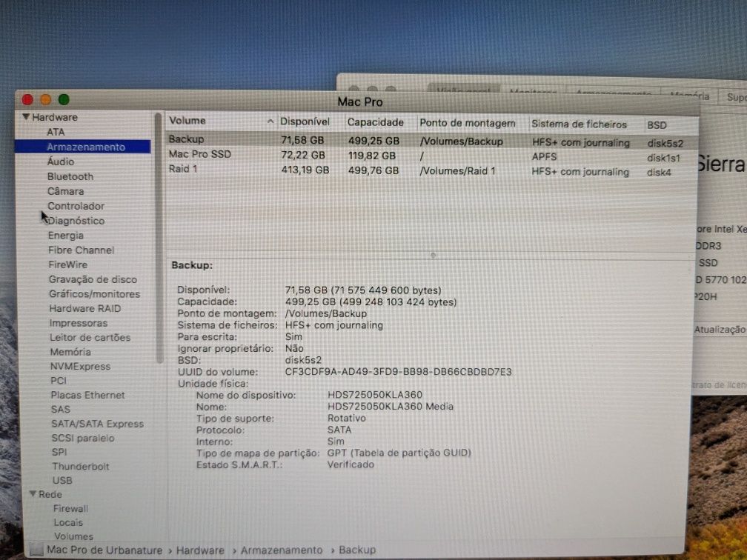Screen dimensions: 747x560
Task: Select PCI in the sidebar
Action: [58, 381]
